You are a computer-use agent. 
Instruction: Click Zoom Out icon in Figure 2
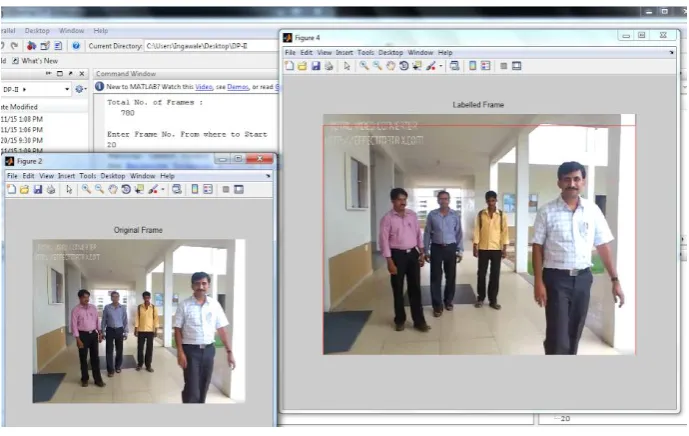tap(100, 189)
